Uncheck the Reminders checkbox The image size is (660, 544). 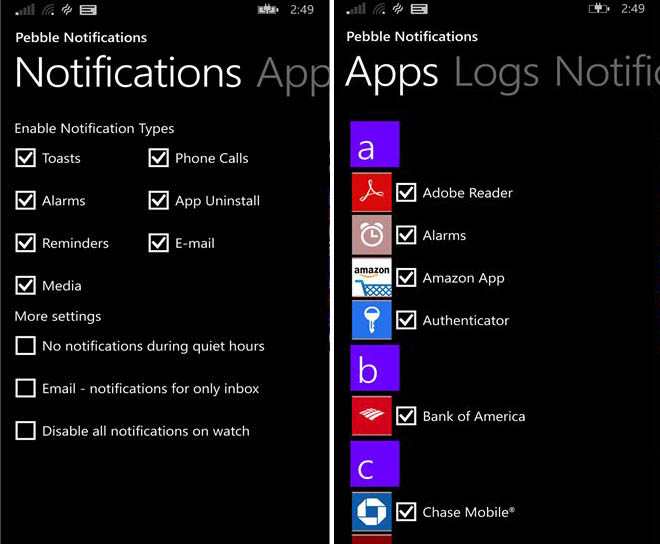pos(25,243)
